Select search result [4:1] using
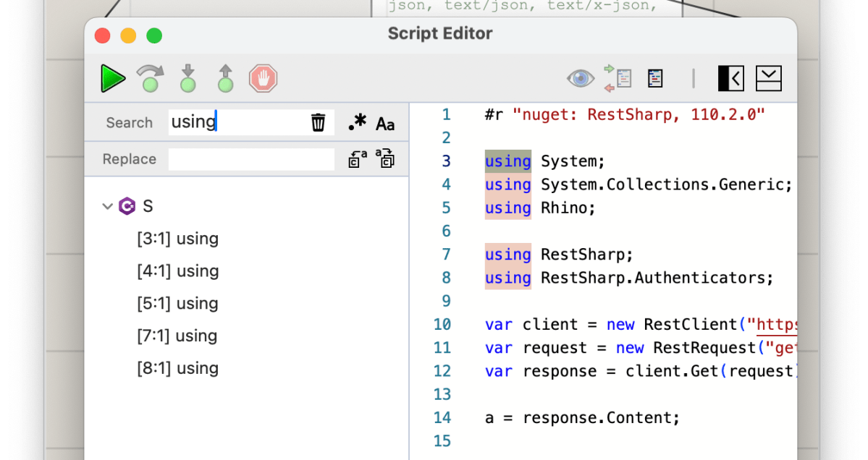The image size is (868, 460). click(177, 271)
